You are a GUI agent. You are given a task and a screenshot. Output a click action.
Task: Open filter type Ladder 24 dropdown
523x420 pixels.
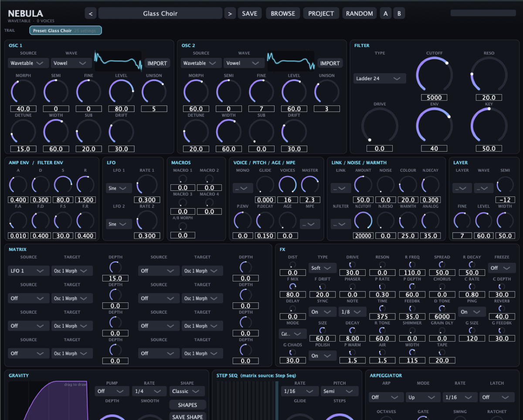(x=380, y=78)
